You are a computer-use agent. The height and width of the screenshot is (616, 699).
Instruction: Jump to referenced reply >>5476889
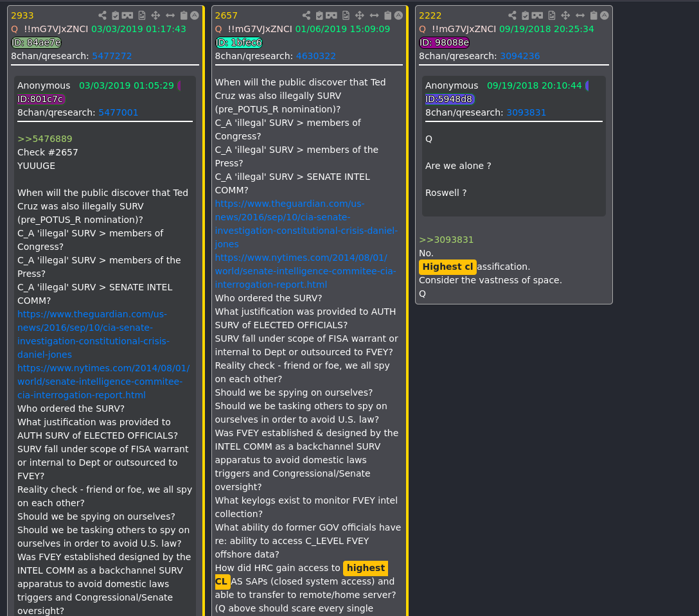coord(44,139)
